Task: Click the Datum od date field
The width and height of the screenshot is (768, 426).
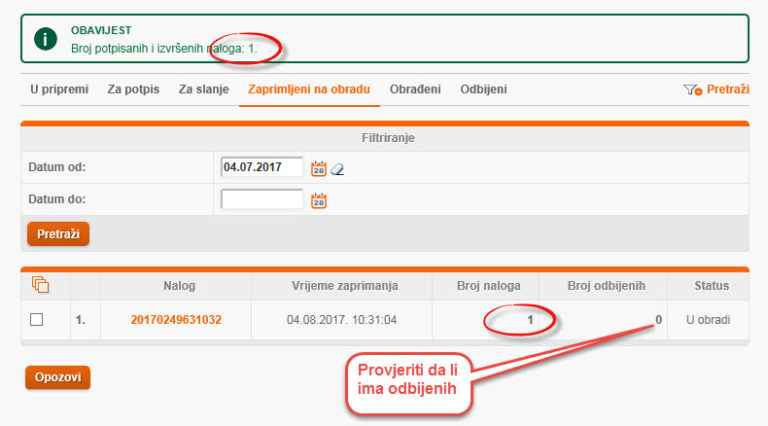Action: pos(262,167)
